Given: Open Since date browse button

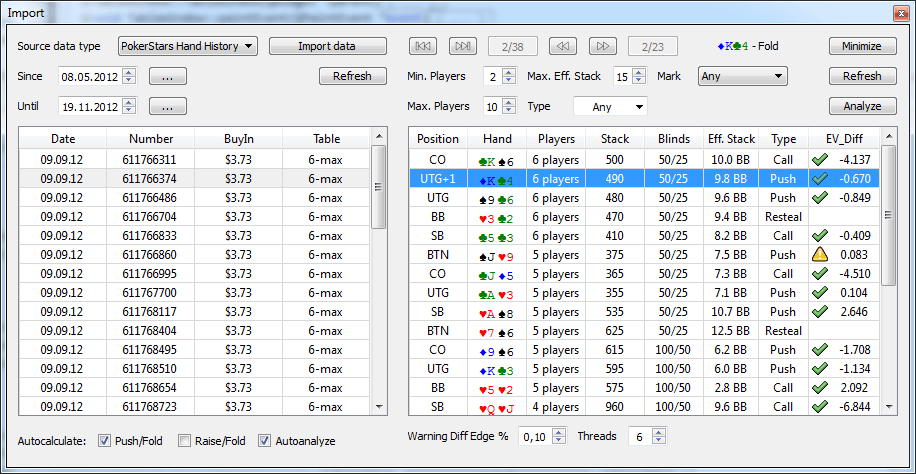Looking at the screenshot, I should 168,76.
